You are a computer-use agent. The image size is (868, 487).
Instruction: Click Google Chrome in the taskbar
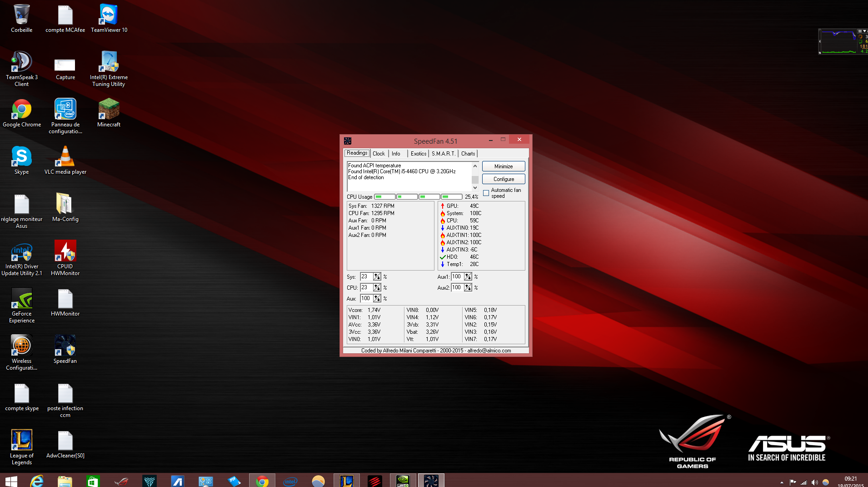pyautogui.click(x=262, y=481)
